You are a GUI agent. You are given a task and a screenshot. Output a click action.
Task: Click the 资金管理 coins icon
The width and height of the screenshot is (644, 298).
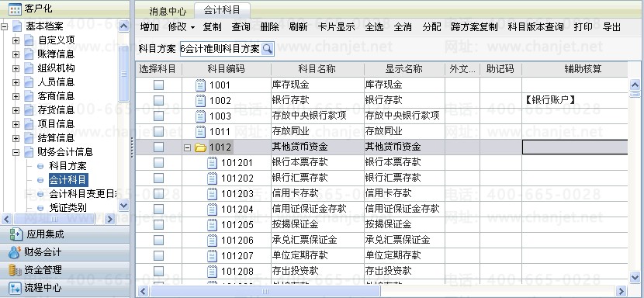point(15,270)
